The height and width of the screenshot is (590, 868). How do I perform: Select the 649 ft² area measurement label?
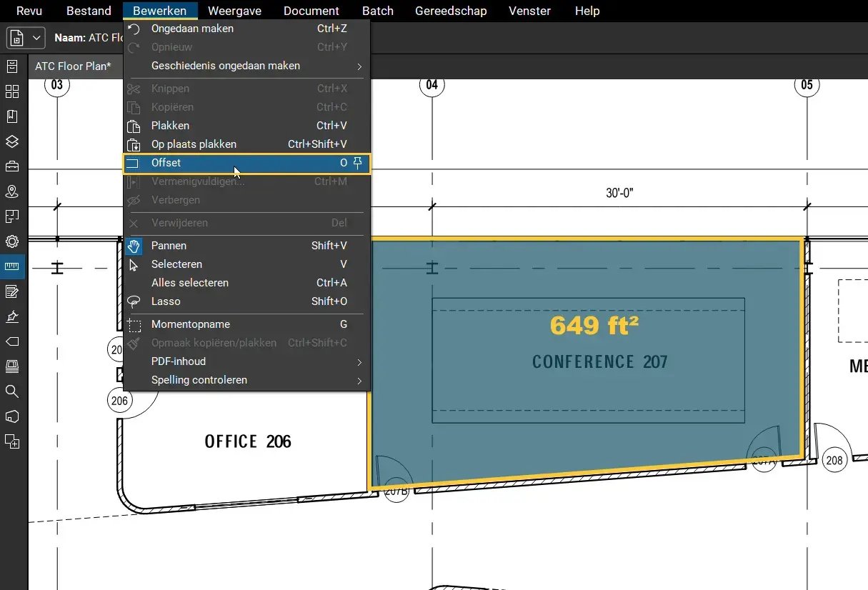(x=594, y=326)
